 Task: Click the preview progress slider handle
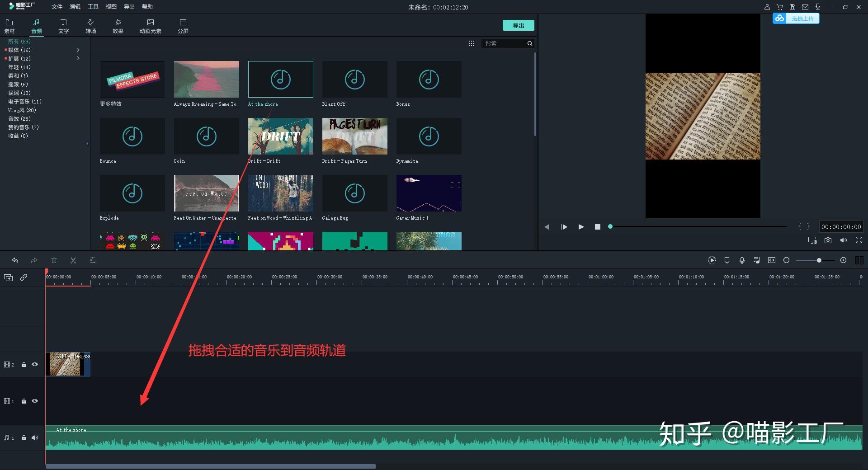tap(610, 226)
